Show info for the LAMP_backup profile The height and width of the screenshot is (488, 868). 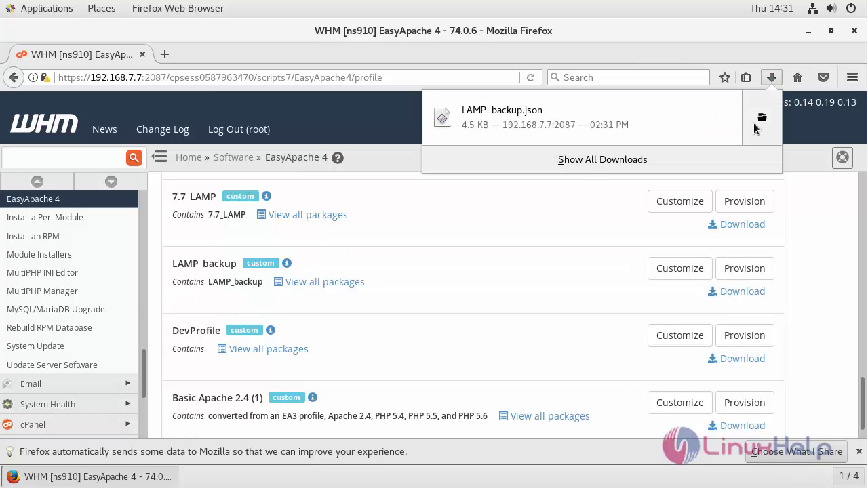pyautogui.click(x=287, y=263)
